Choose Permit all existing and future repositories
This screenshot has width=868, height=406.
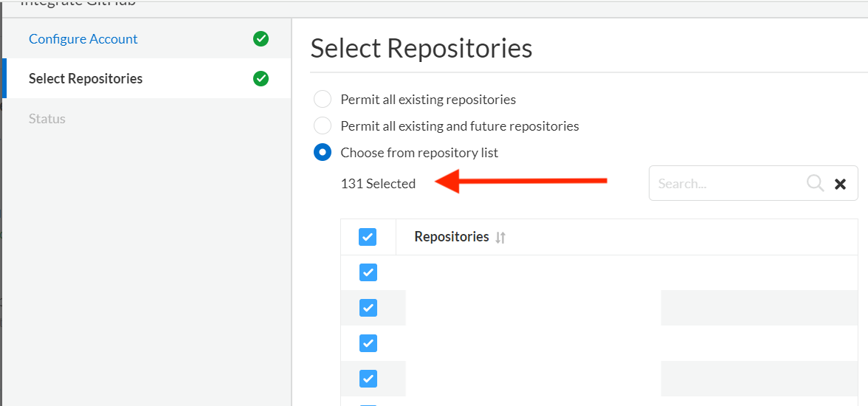click(x=323, y=125)
